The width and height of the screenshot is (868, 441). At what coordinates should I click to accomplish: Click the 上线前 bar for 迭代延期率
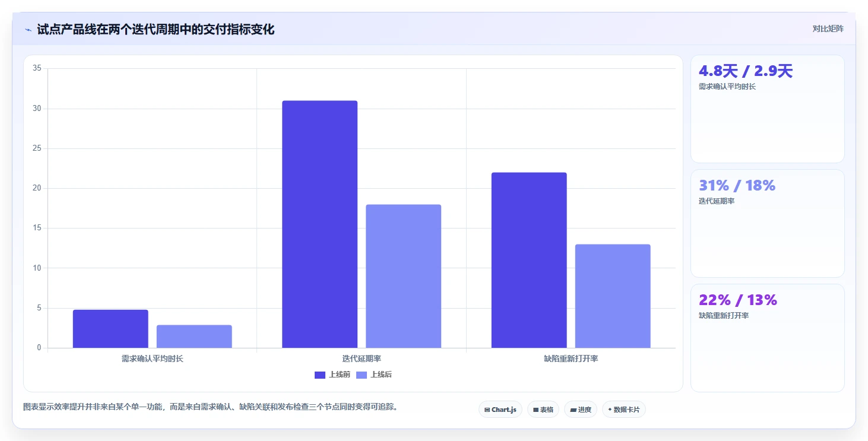pos(319,224)
